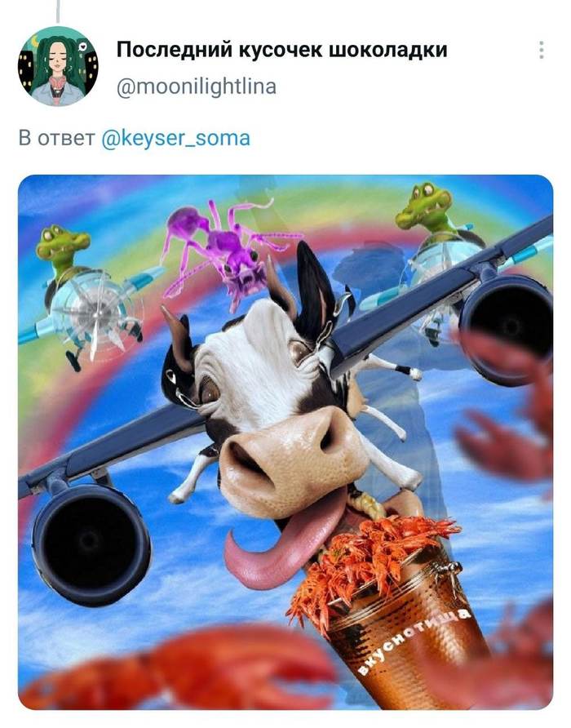
Task: Click the thread connector line above the avatar
Action: pos(58,10)
